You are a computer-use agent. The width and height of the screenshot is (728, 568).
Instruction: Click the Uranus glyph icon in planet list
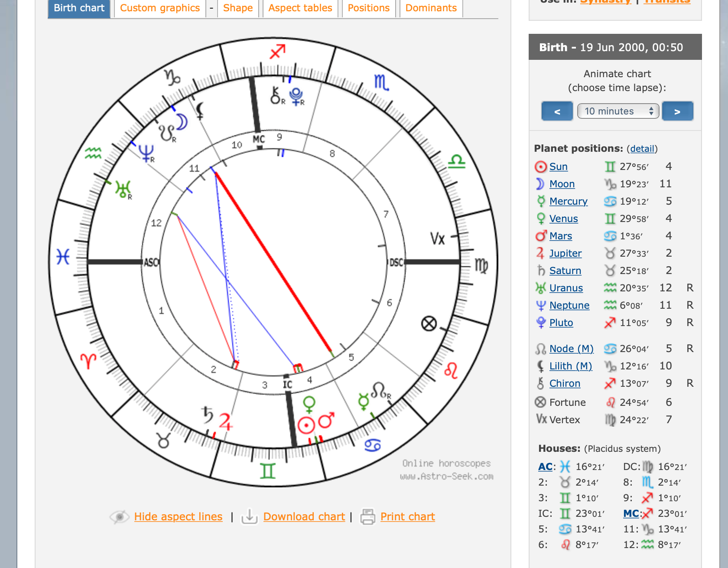pos(540,288)
